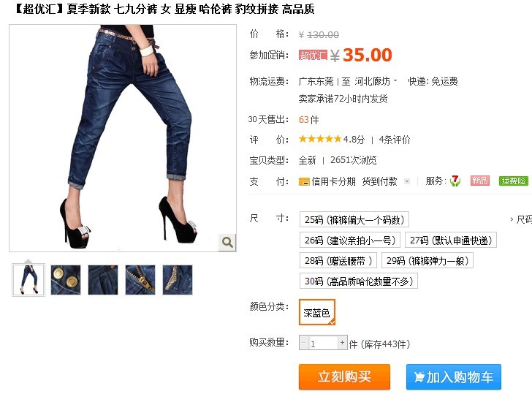
Task: Select size 27码 (默认申通快递)
Action: pos(451,240)
